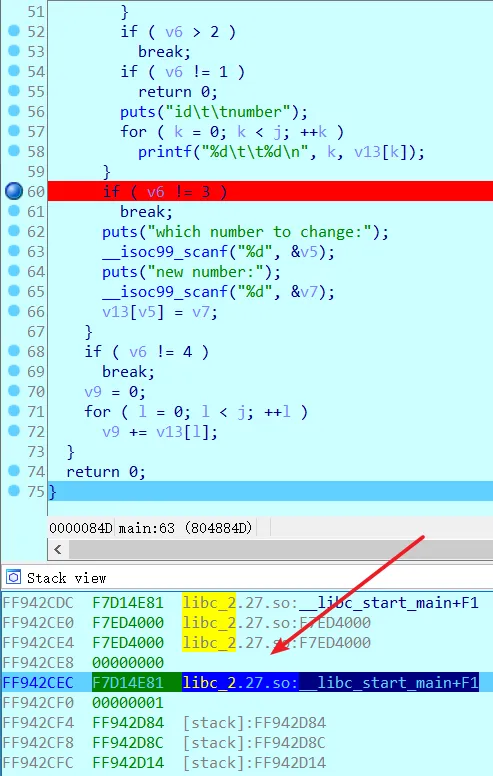Click the breakpoint dot at line 74

pyautogui.click(x=14, y=471)
